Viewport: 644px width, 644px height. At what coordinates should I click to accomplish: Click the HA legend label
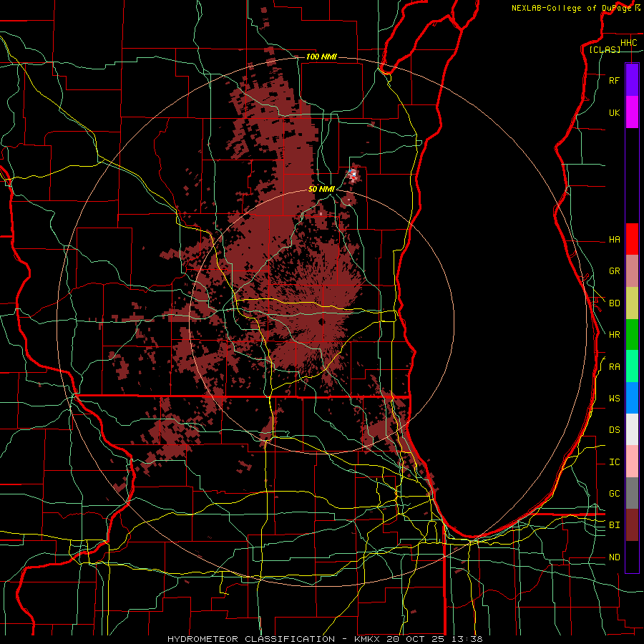615,239
